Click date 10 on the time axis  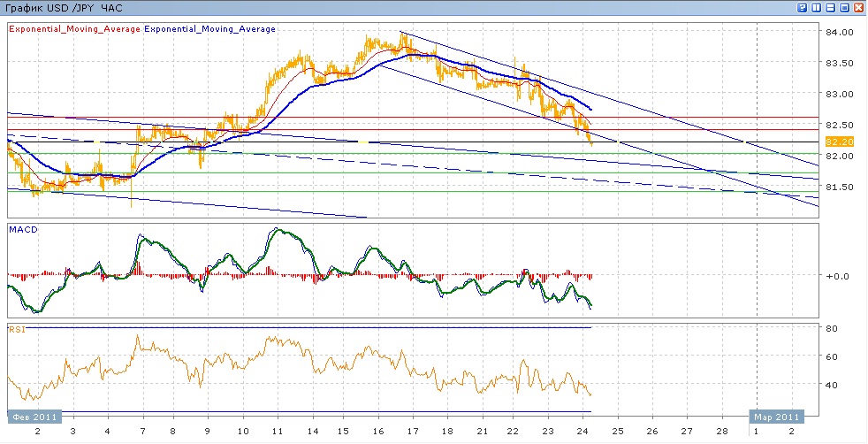[242, 432]
